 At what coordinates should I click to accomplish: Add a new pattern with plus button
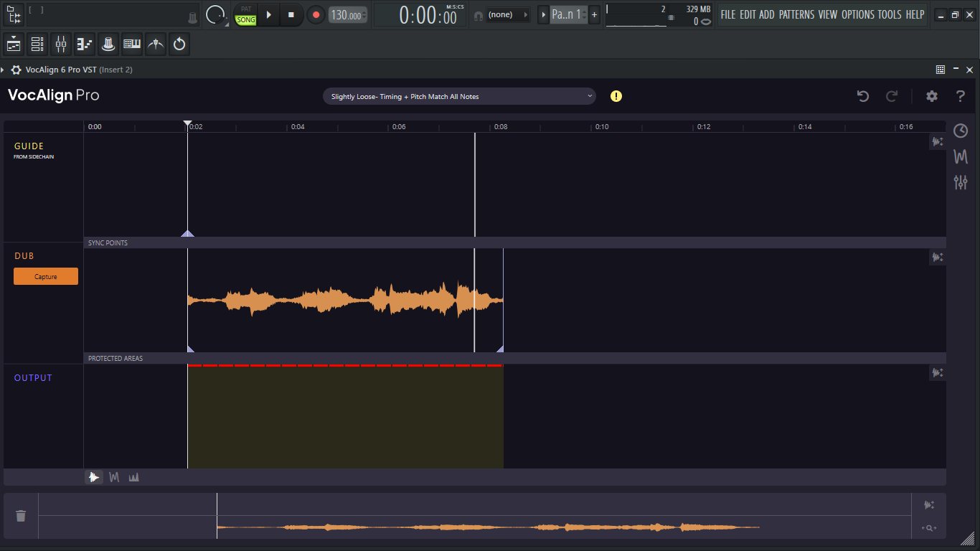click(595, 14)
